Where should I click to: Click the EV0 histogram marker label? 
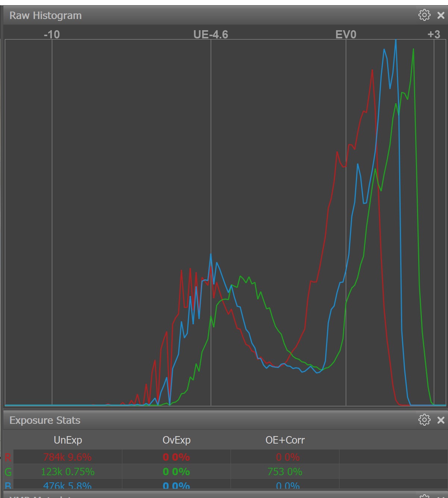pos(346,35)
